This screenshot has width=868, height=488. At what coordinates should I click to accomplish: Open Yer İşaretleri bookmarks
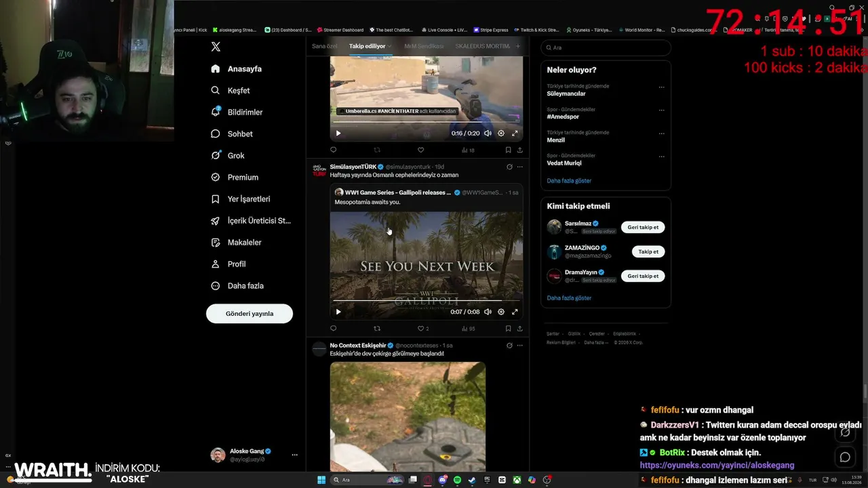coord(241,199)
